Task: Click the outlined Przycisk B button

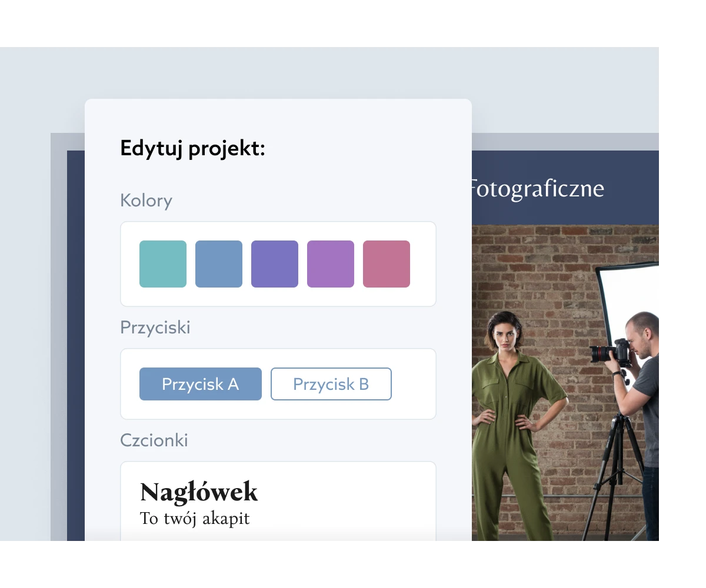Action: click(x=331, y=384)
